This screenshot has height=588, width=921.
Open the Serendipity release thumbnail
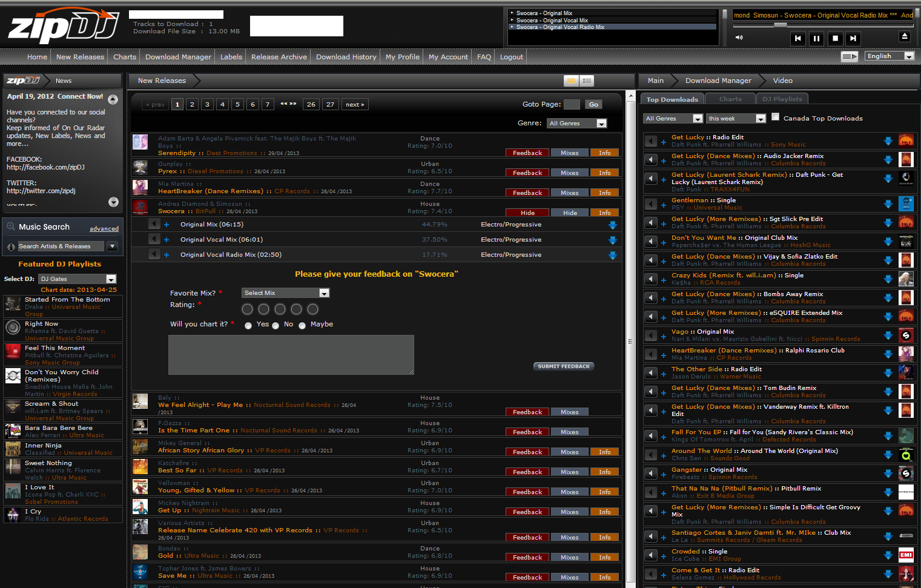coord(140,142)
